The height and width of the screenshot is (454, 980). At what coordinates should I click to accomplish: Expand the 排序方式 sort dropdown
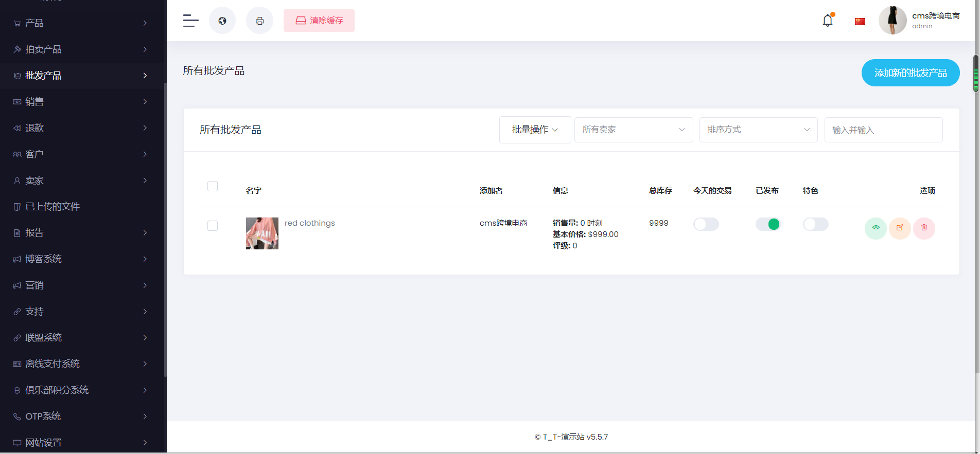tap(758, 130)
